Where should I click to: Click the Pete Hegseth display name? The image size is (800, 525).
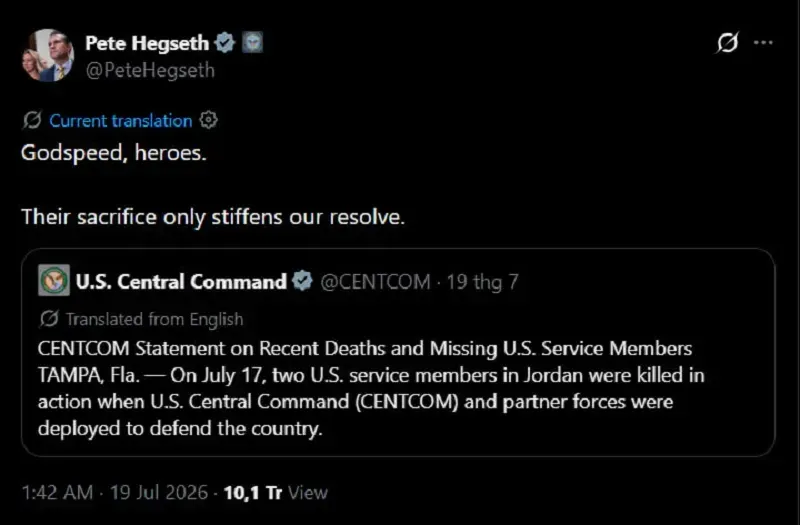point(147,43)
